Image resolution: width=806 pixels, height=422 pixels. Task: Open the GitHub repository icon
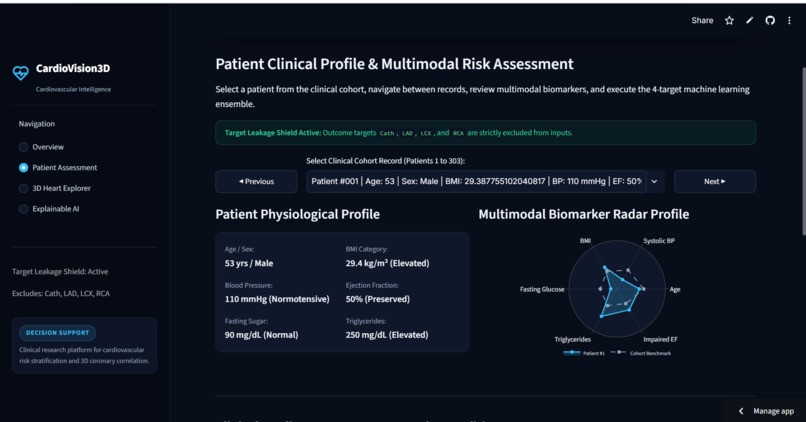click(770, 21)
